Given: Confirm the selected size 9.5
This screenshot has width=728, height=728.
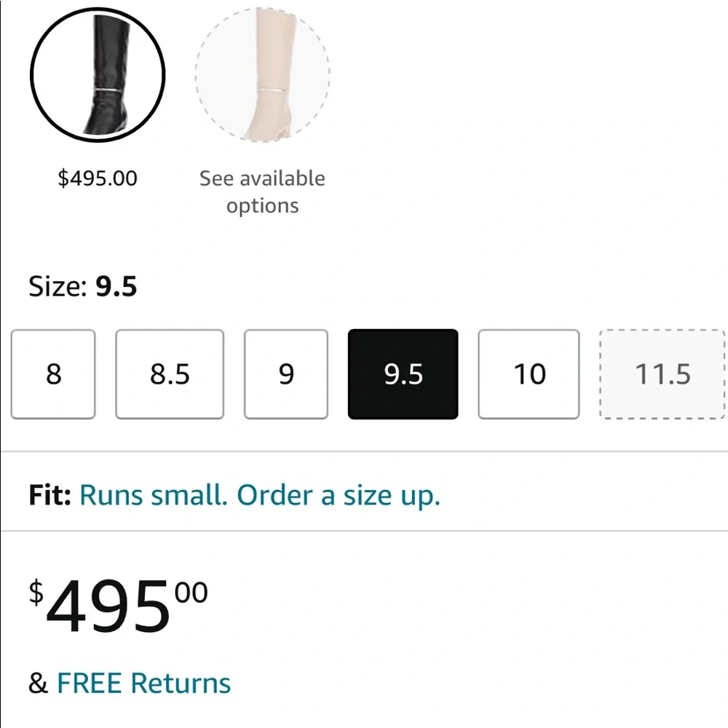Looking at the screenshot, I should (x=403, y=374).
